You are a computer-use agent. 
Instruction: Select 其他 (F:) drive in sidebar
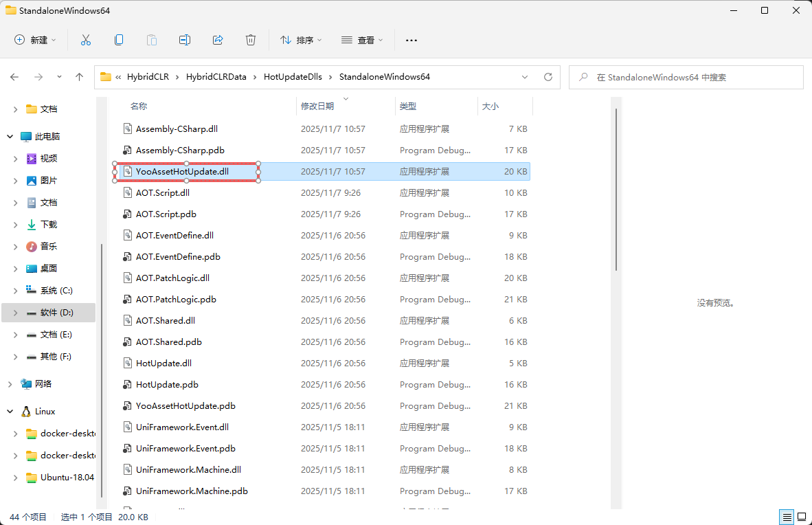pos(56,357)
